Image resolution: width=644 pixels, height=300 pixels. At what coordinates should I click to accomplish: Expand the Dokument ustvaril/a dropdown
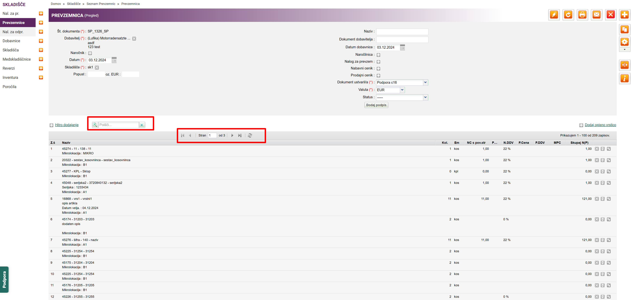click(425, 82)
